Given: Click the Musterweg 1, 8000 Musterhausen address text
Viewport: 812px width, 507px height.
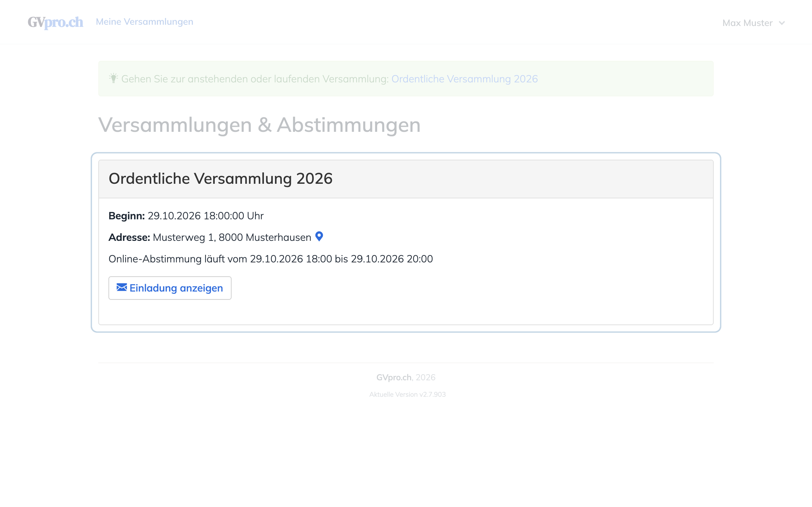Looking at the screenshot, I should click(x=232, y=237).
